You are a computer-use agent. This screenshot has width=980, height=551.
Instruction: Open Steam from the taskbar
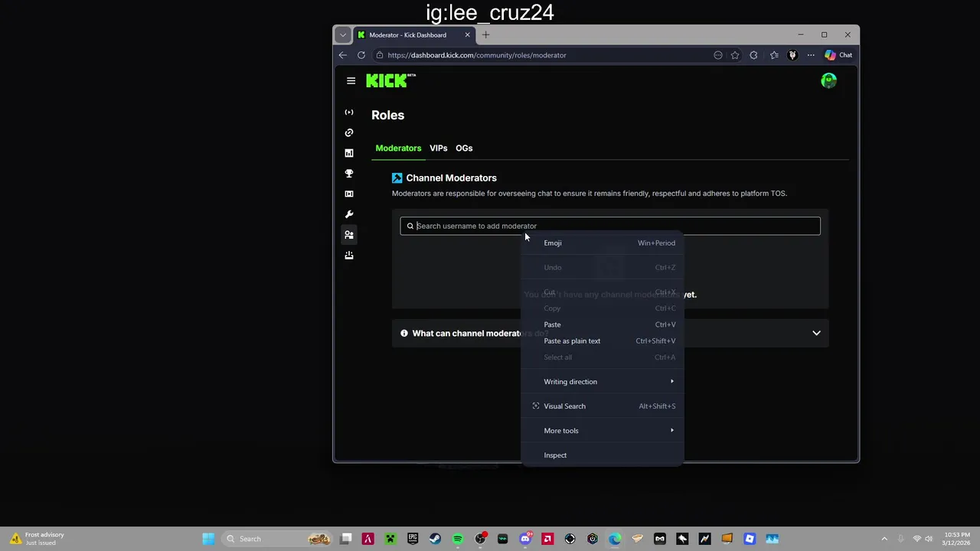point(435,539)
